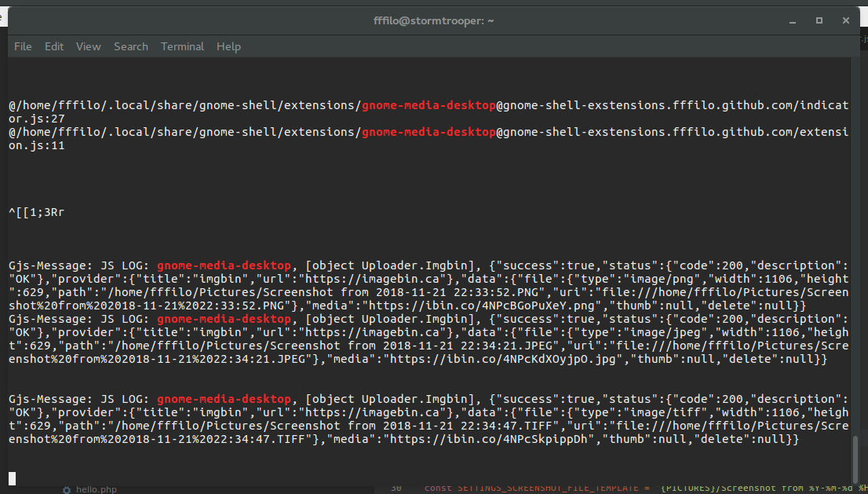Click the ibin.co/4NPcSkpippDh media URL
Screen dimensions: 868x494
(488, 439)
